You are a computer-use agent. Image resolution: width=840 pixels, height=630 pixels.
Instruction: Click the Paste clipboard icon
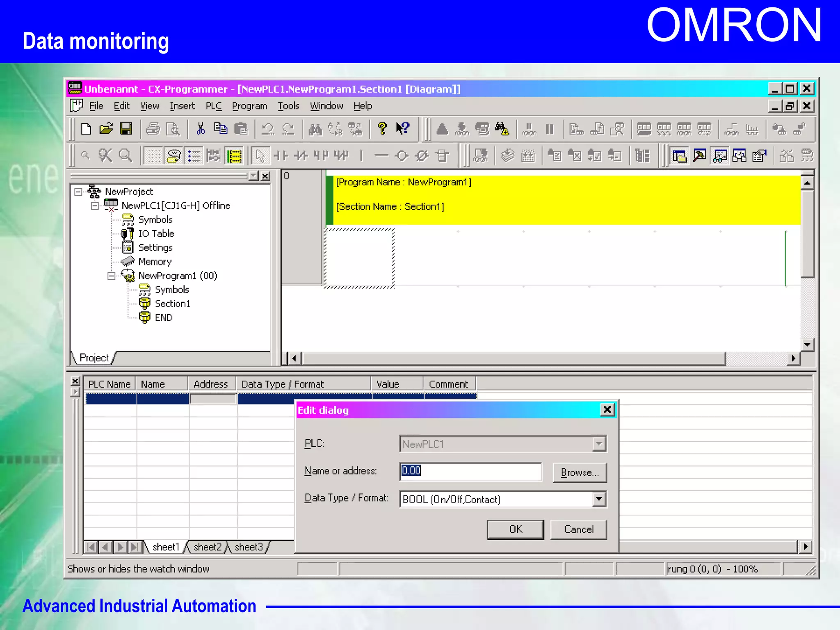[x=241, y=129]
